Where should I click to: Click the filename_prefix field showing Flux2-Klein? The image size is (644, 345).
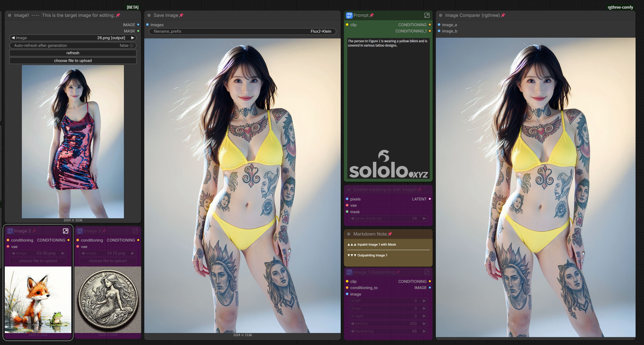(x=242, y=31)
